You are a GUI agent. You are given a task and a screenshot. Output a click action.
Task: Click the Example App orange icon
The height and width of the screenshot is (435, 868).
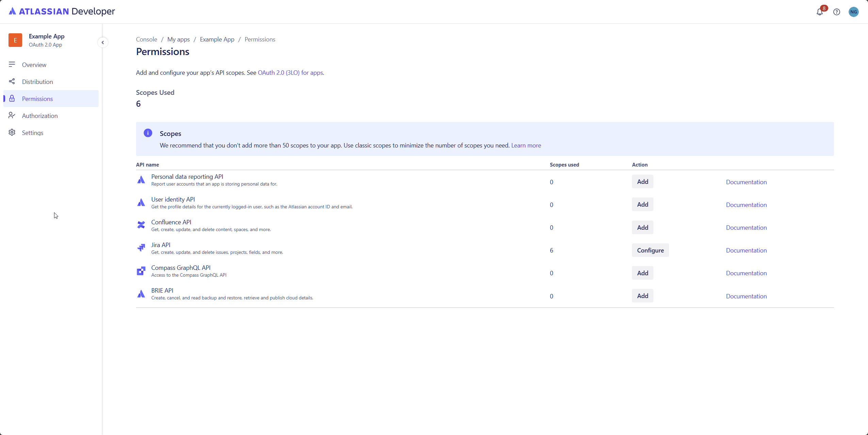pos(15,40)
